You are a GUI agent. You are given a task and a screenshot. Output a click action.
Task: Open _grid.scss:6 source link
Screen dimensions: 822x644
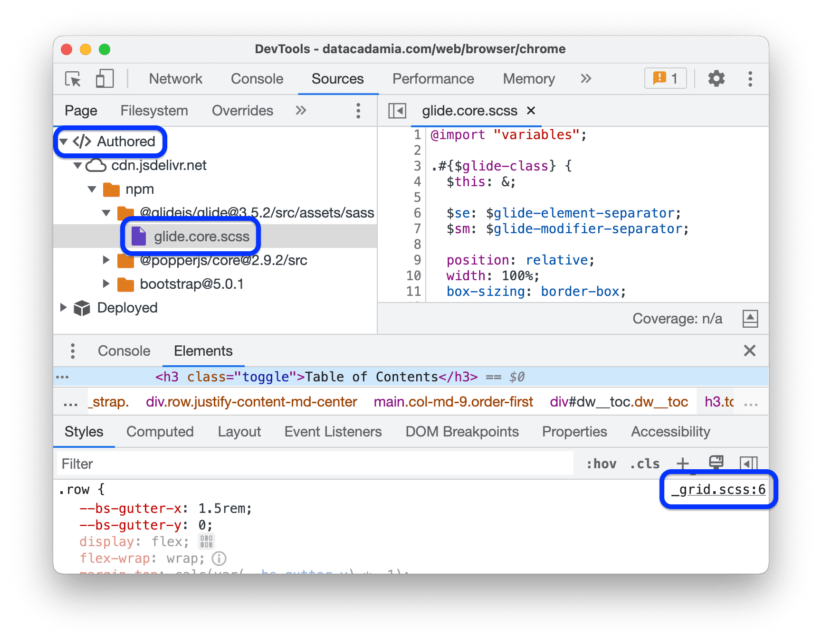point(718,490)
